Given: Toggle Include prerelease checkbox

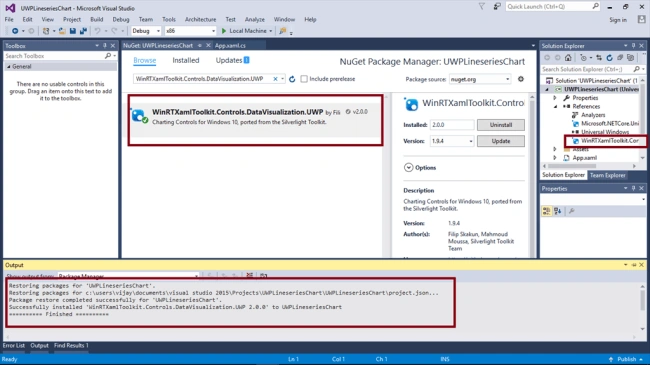Looking at the screenshot, I should coord(304,79).
